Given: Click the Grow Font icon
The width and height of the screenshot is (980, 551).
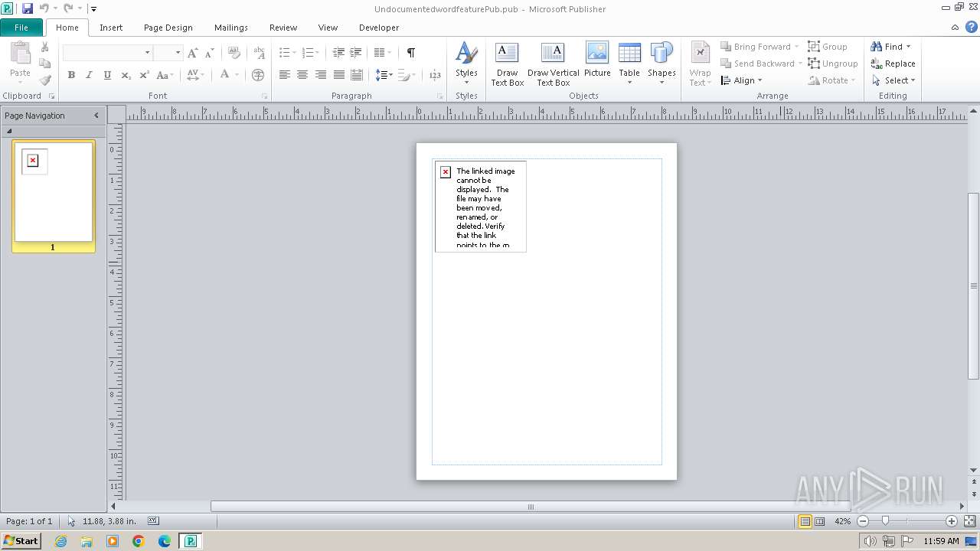Looking at the screenshot, I should pyautogui.click(x=192, y=53).
